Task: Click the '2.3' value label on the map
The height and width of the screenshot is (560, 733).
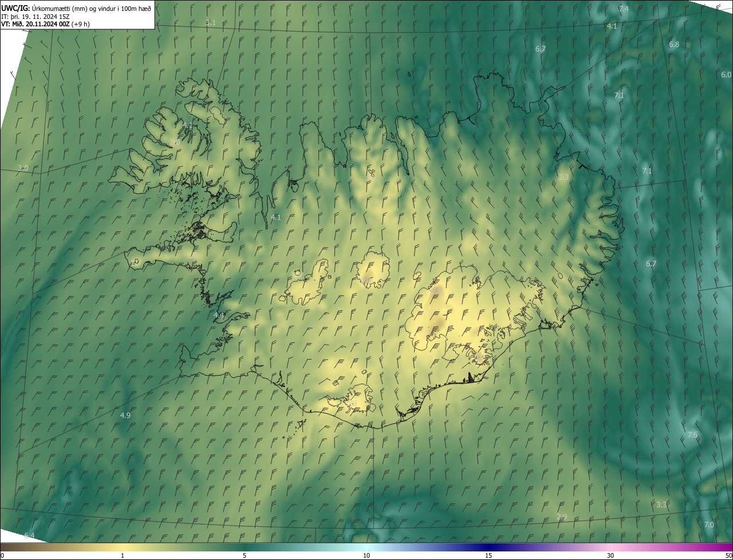Action: point(563,178)
